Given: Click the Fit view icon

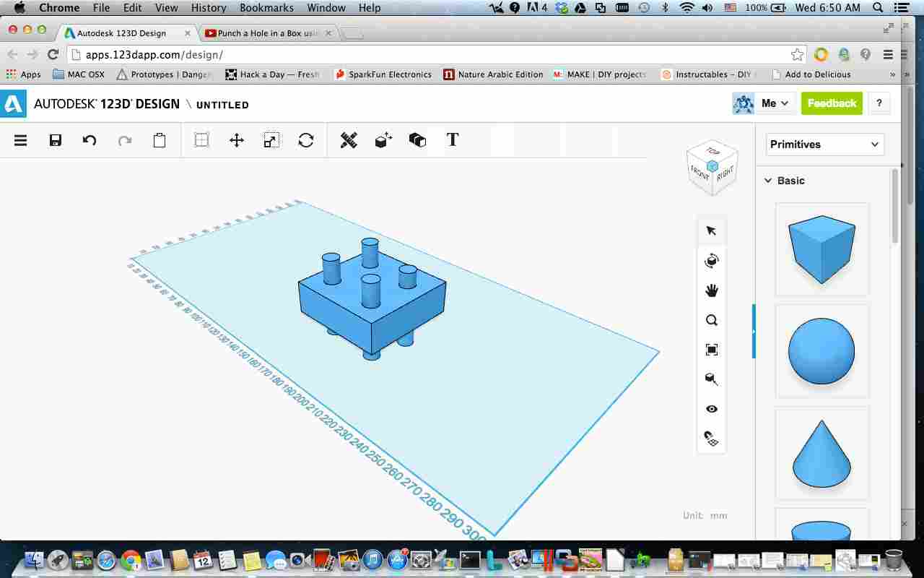Looking at the screenshot, I should [x=712, y=350].
